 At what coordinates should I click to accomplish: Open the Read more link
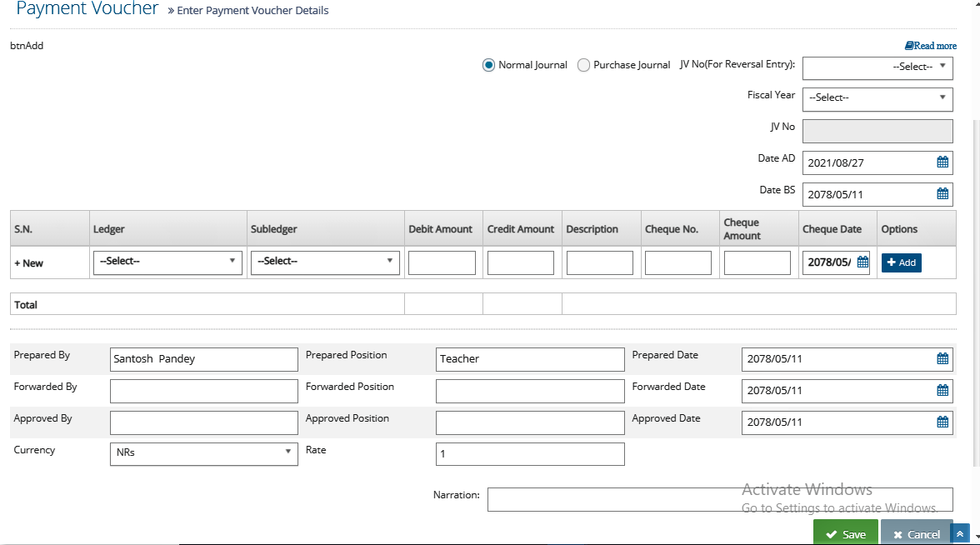[x=931, y=46]
